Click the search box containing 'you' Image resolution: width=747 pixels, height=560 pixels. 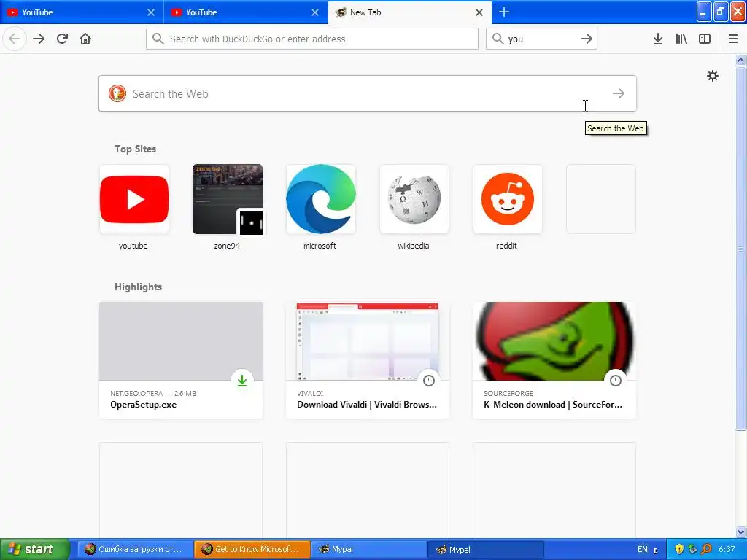point(541,39)
